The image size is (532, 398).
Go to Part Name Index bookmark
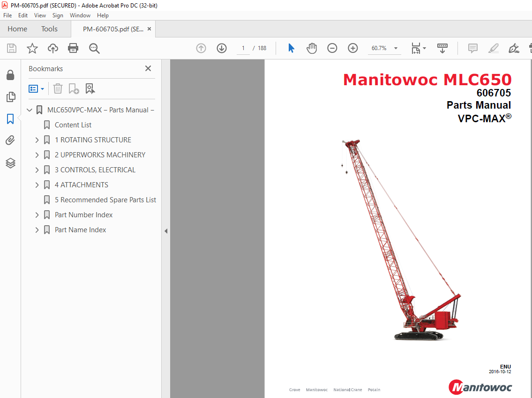pyautogui.click(x=80, y=230)
